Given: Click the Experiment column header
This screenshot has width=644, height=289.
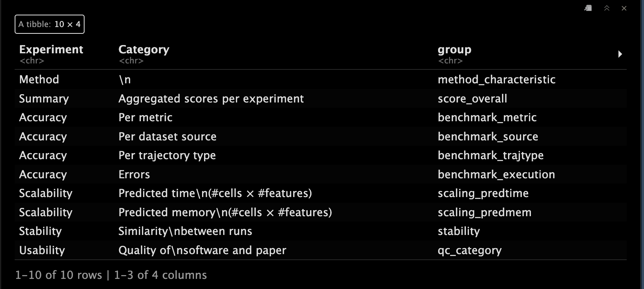Looking at the screenshot, I should pyautogui.click(x=51, y=50).
